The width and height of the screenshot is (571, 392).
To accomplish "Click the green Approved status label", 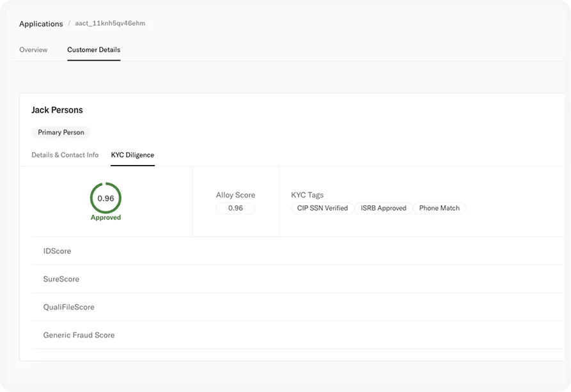I will (106, 217).
